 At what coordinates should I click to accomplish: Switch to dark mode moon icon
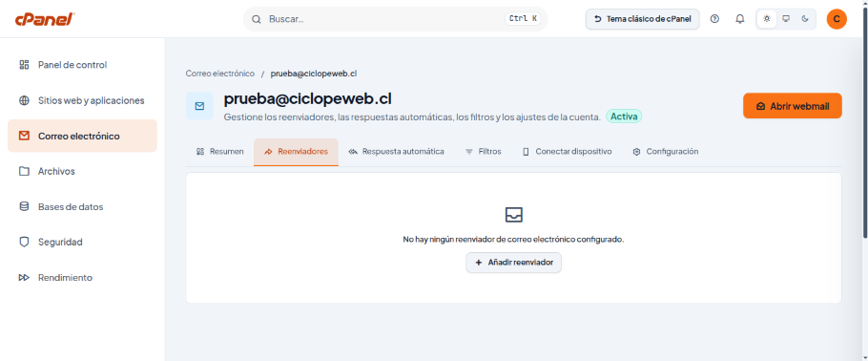[x=805, y=19]
